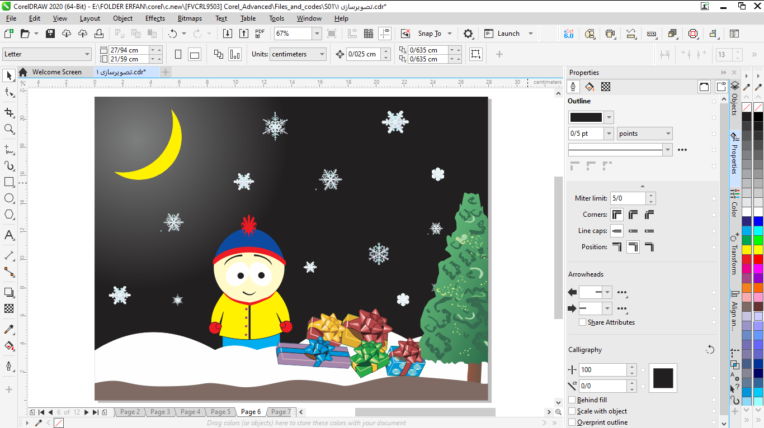Click the Publish to PDF icon
Screen dimensions: 764x428
(260, 34)
